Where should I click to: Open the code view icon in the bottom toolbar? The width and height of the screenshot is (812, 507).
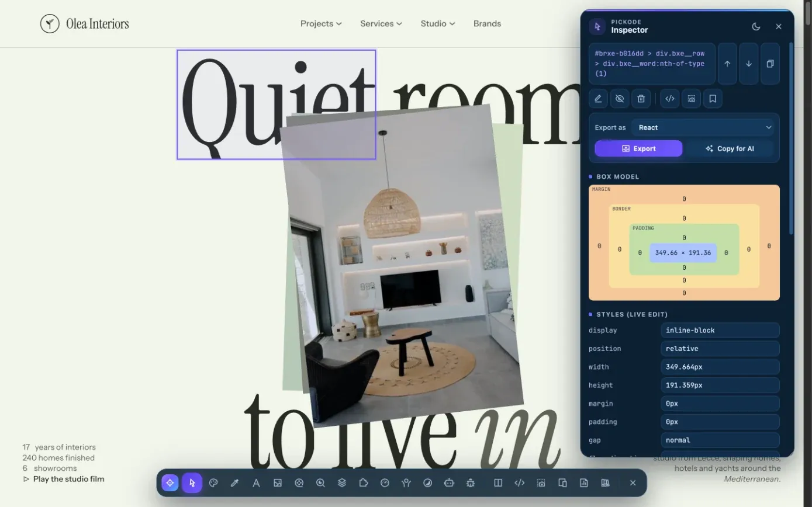[x=519, y=483]
